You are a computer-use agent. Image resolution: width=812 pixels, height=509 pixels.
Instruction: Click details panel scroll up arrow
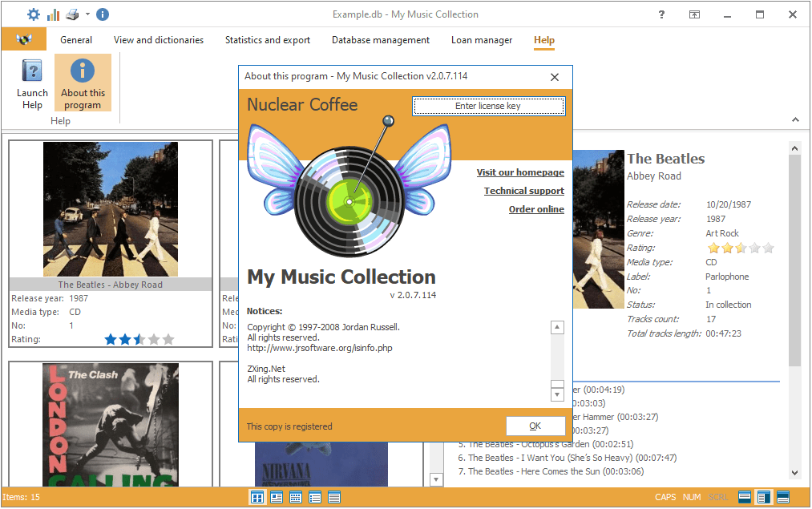click(x=794, y=148)
